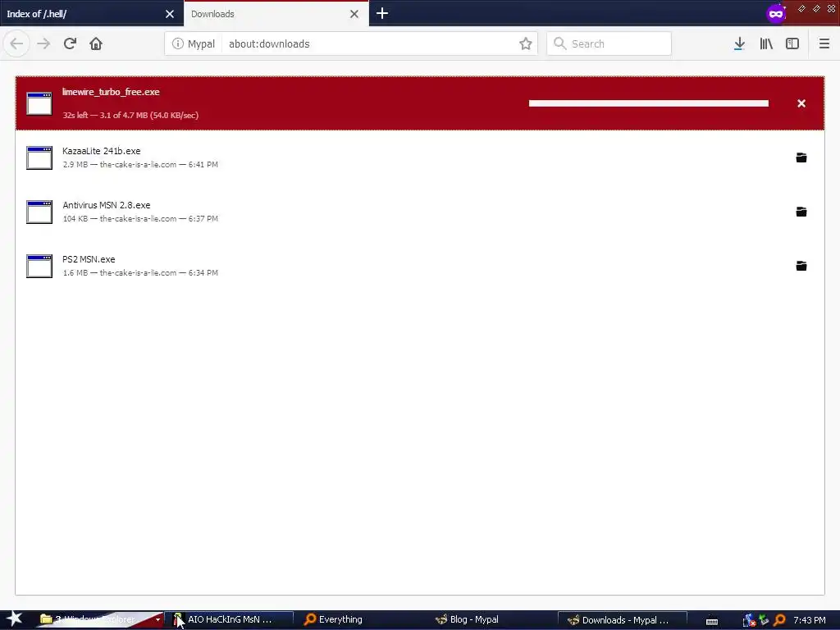The image size is (840, 630).
Task: Cancel the limewire_turbo_free.exe download
Action: coord(801,103)
